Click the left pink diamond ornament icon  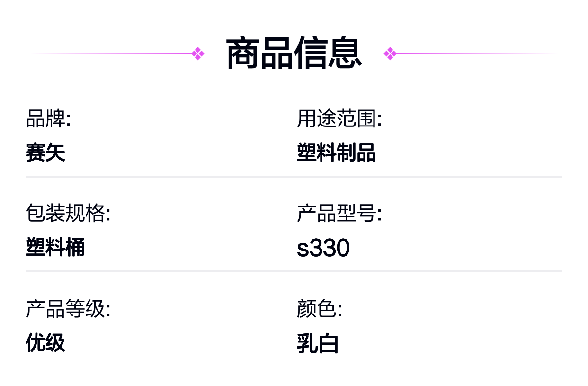click(x=198, y=54)
